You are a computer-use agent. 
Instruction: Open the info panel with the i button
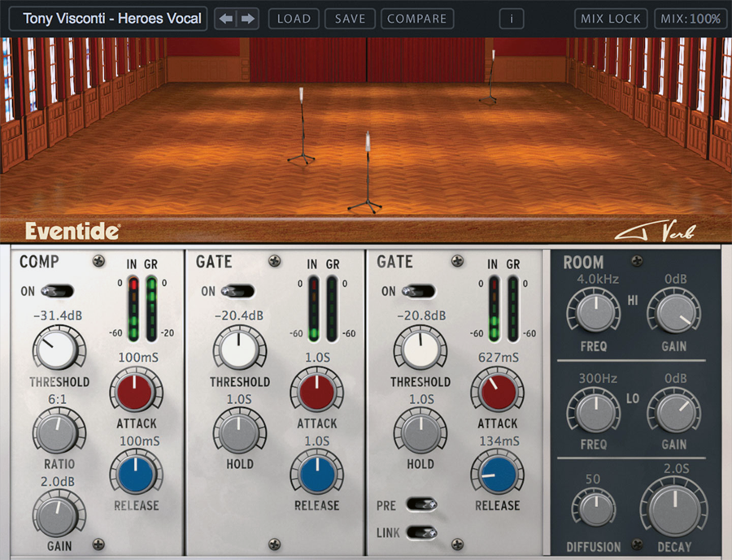(x=512, y=20)
